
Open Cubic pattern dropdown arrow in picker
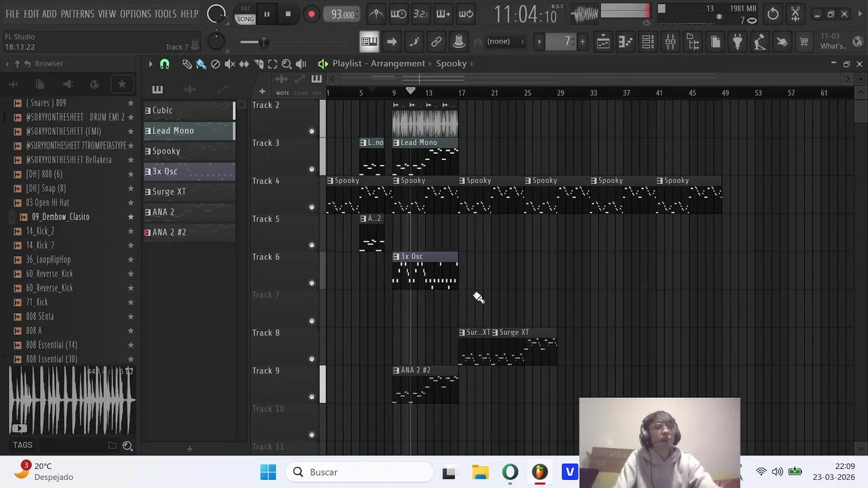click(x=148, y=110)
